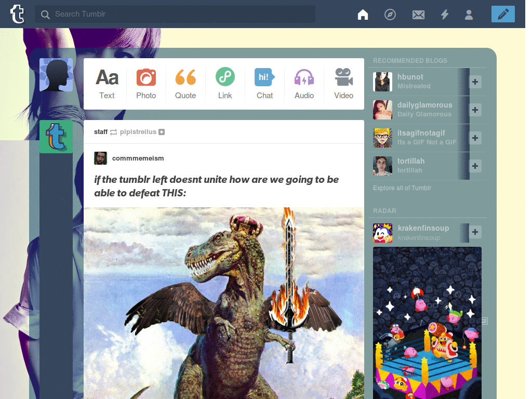Create a new Audio post

click(304, 84)
